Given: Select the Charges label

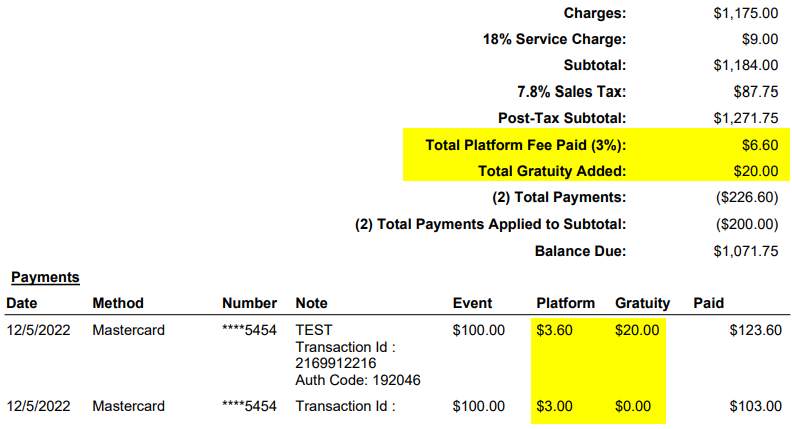Looking at the screenshot, I should (595, 13).
